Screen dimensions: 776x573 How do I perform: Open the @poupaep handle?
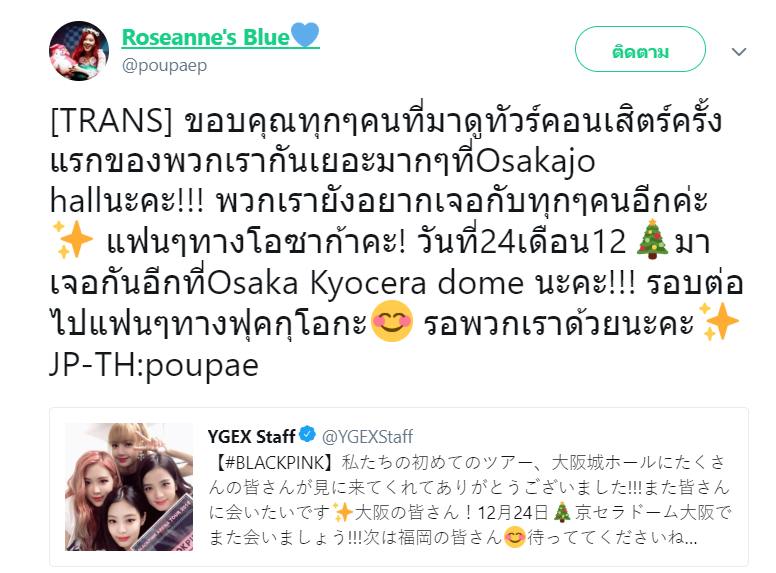(164, 65)
